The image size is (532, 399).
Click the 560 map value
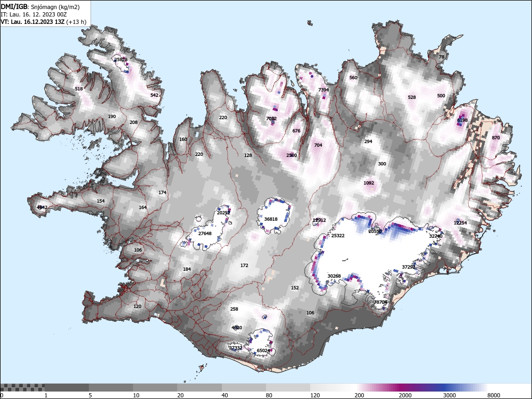[x=353, y=78]
